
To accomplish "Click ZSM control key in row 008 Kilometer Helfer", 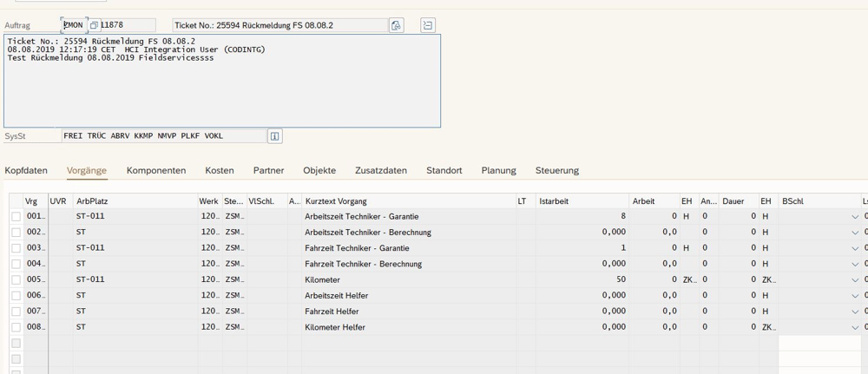I will 234,327.
